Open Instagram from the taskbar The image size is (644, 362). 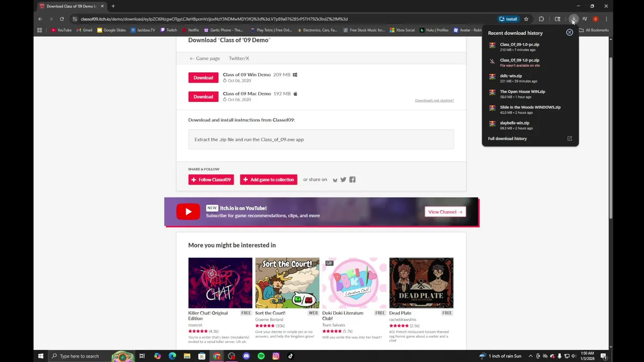[276, 356]
